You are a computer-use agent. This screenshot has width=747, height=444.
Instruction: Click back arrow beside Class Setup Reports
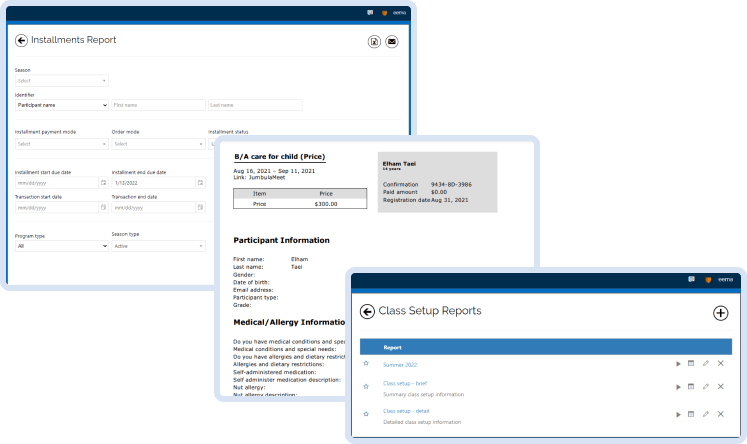point(367,312)
